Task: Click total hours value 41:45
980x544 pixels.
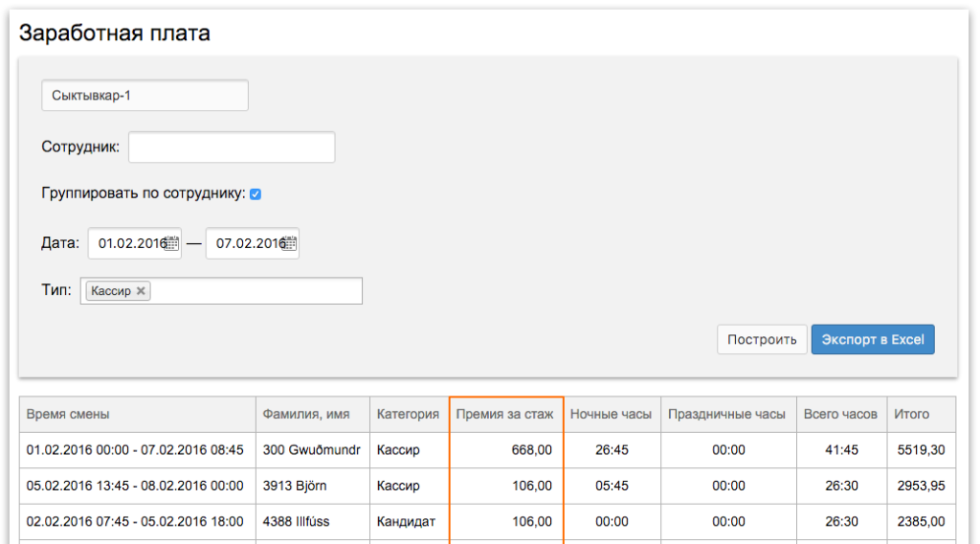Action: coord(841,449)
